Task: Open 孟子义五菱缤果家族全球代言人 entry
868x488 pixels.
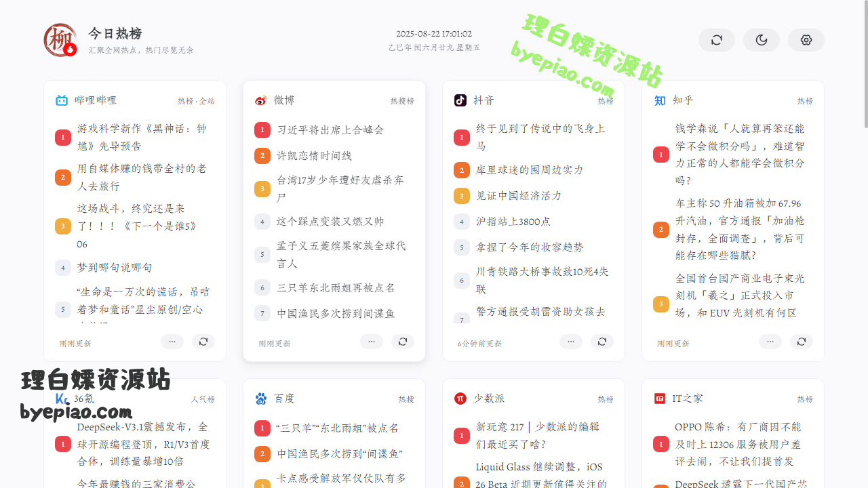Action: tap(342, 254)
